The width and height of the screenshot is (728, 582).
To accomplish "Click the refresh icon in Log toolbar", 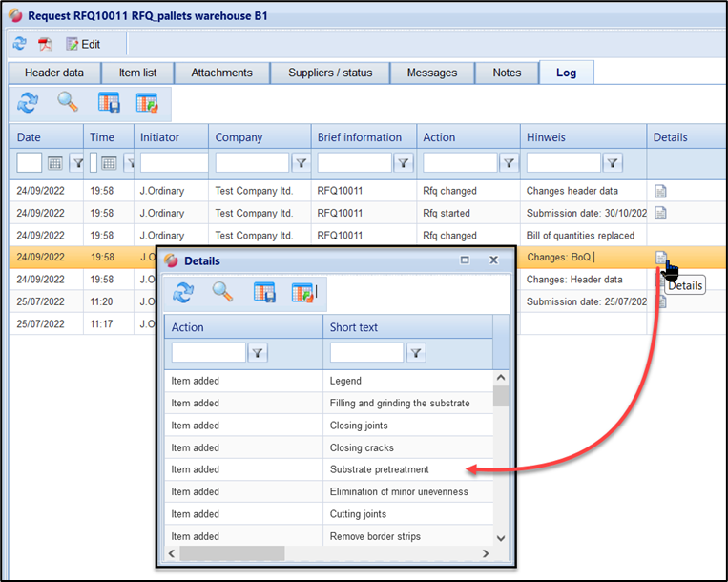I will 28,102.
